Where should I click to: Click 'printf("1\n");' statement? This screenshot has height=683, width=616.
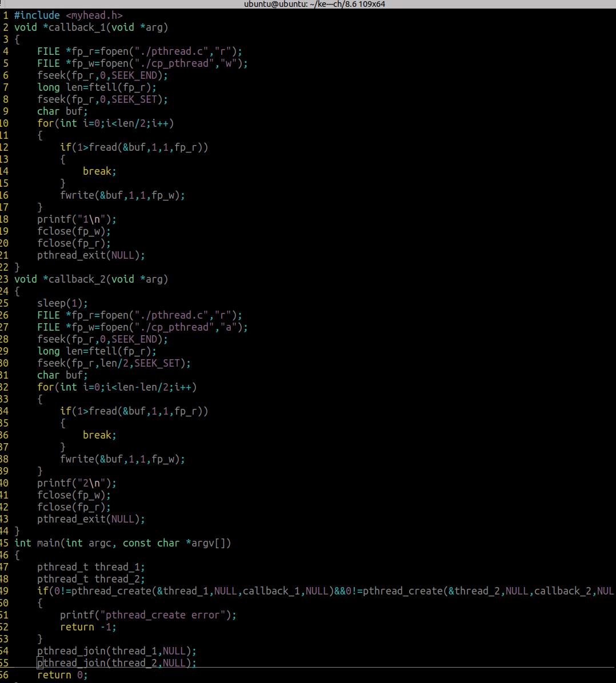tap(77, 219)
